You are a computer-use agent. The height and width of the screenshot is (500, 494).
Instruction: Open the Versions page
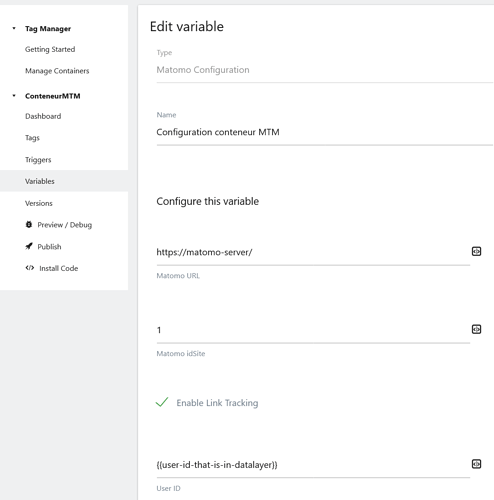(39, 203)
